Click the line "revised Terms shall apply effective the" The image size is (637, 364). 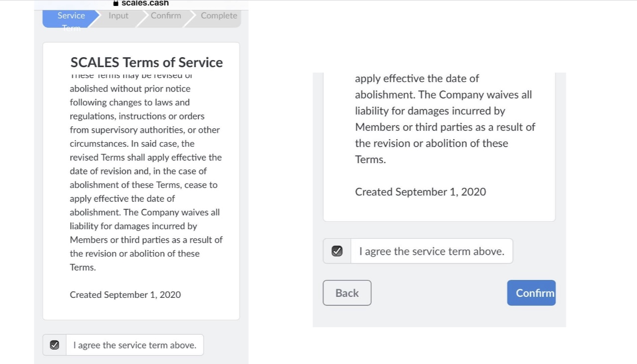[146, 157]
